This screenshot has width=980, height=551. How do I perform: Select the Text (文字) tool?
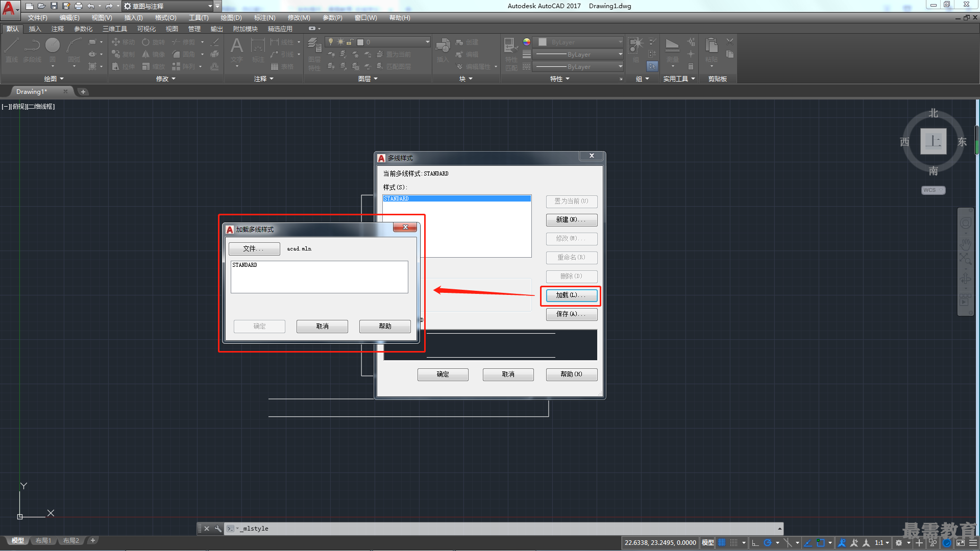coord(236,50)
